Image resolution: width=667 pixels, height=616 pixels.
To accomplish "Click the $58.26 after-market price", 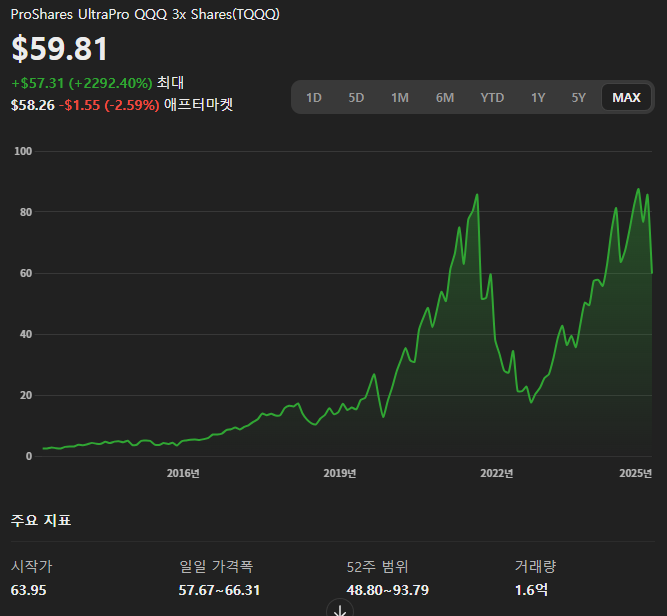I will tap(33, 105).
